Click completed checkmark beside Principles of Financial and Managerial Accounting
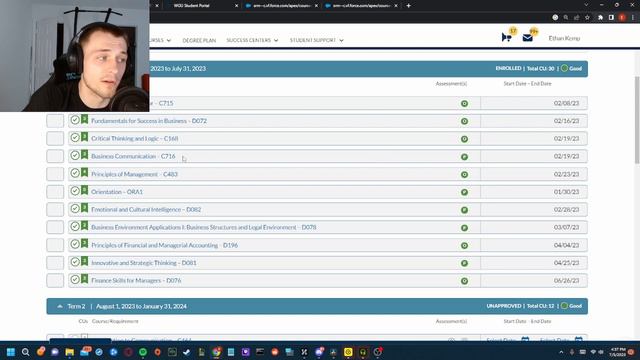 click(75, 244)
